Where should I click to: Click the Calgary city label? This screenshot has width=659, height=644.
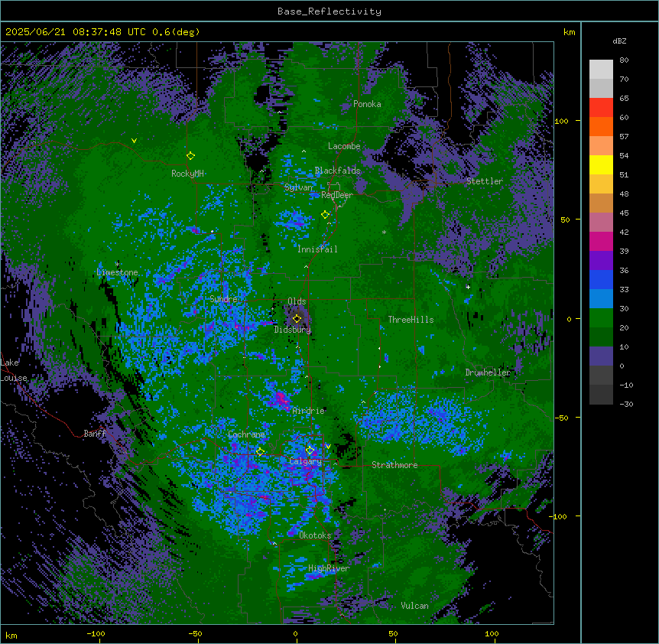305,461
